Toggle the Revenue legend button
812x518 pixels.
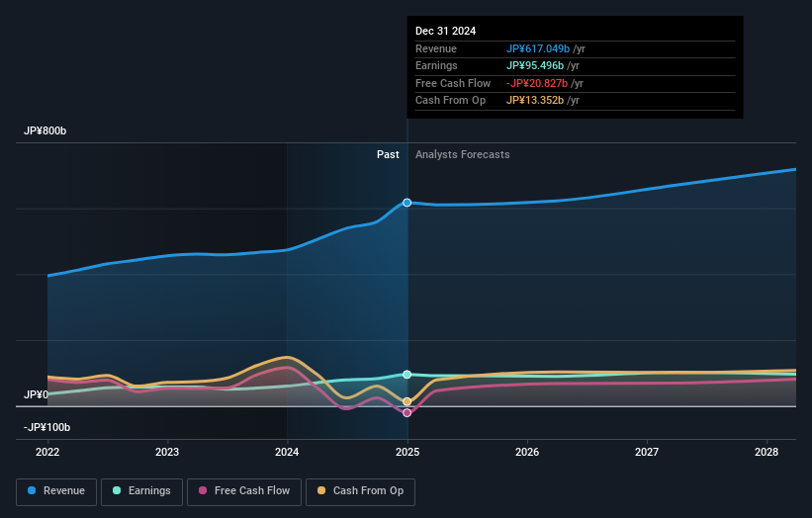pyautogui.click(x=56, y=491)
